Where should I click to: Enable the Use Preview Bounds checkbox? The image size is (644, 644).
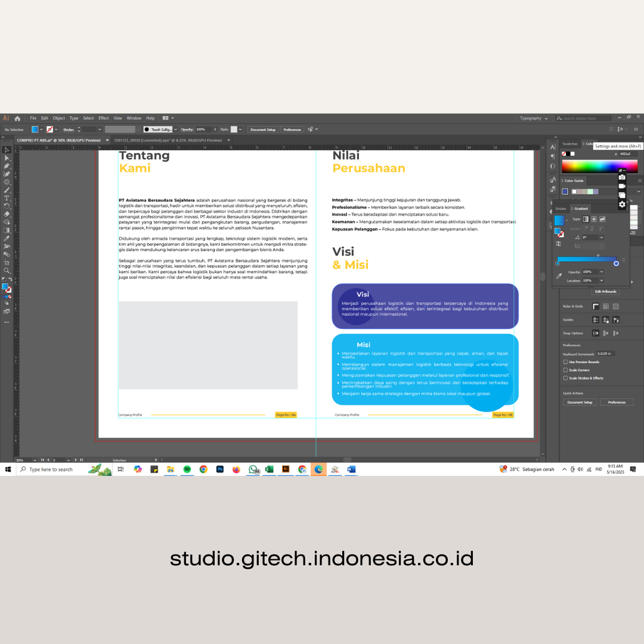coord(565,362)
